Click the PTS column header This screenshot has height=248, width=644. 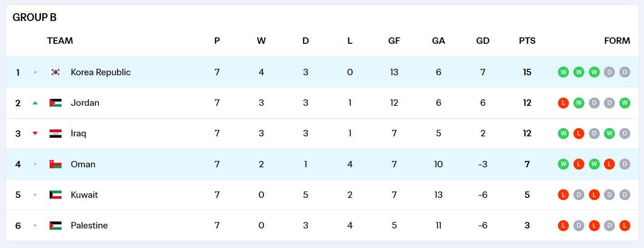(527, 41)
